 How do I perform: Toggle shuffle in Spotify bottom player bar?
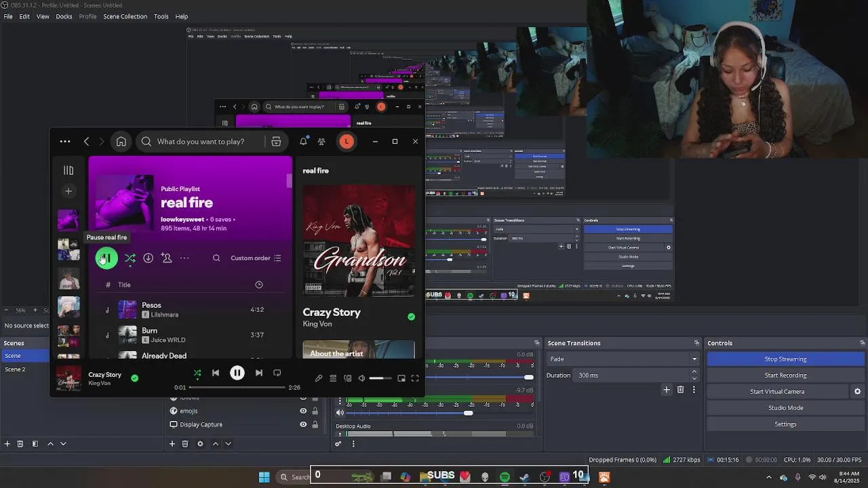tap(197, 373)
